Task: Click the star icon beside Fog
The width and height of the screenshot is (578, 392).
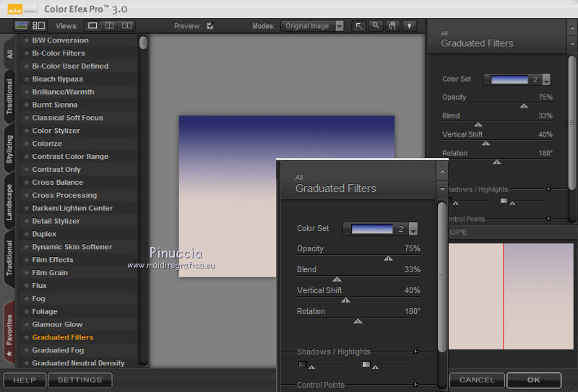Action: click(27, 298)
